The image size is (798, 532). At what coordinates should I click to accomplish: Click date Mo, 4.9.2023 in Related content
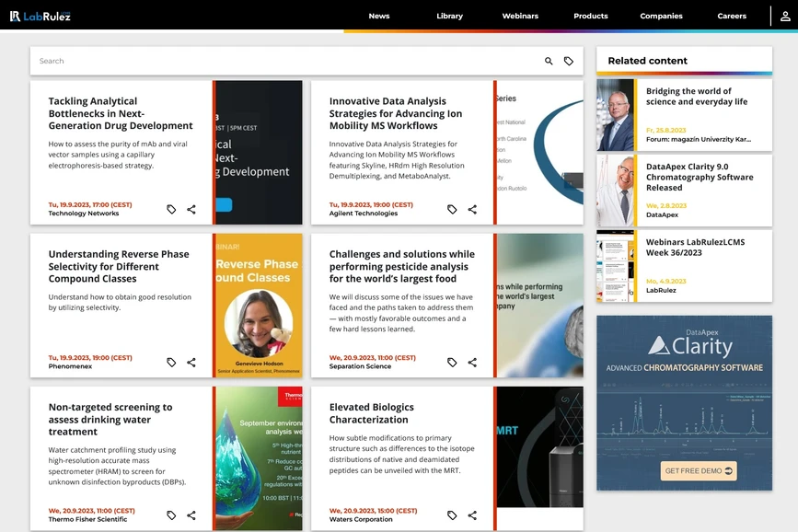[666, 282]
